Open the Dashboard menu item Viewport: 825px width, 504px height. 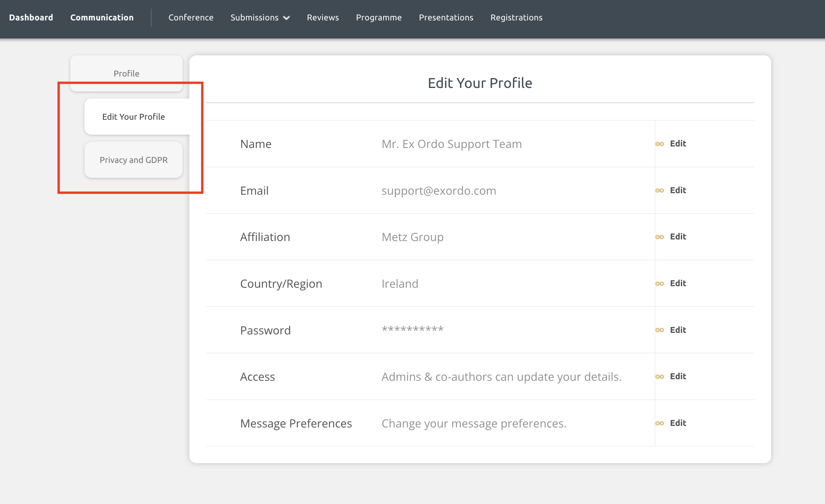click(31, 18)
